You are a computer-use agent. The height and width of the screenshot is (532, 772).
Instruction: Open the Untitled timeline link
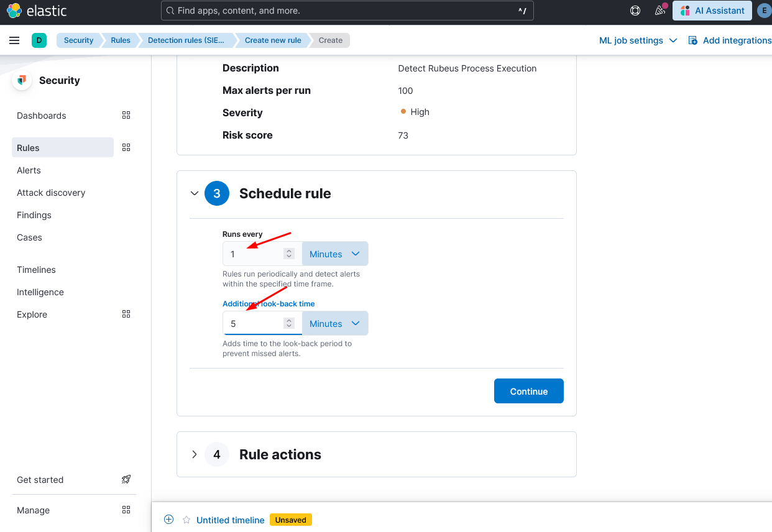click(230, 520)
